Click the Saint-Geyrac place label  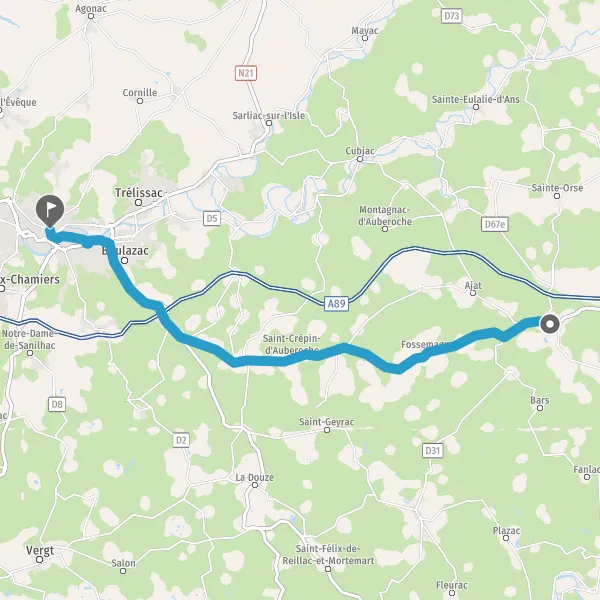(x=327, y=422)
